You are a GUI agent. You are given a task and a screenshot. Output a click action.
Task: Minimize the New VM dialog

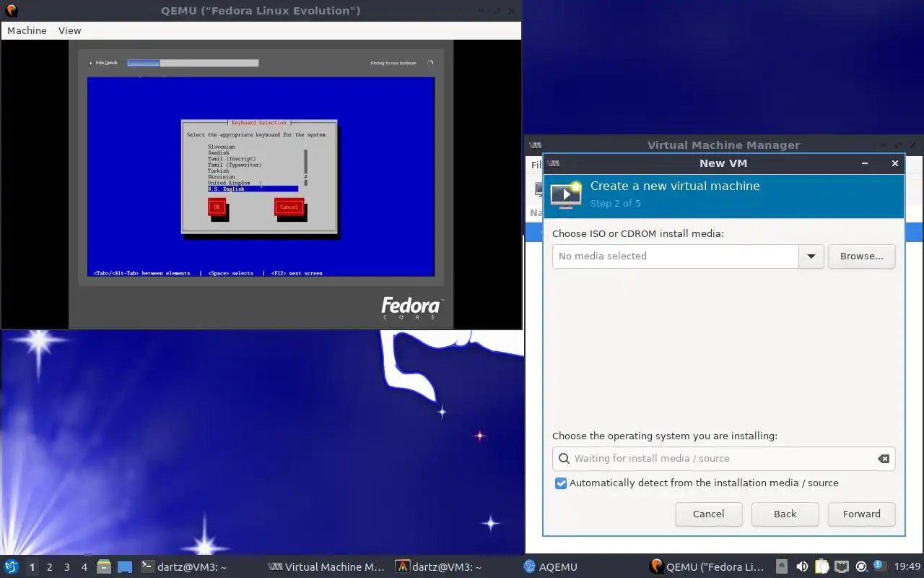tap(865, 163)
